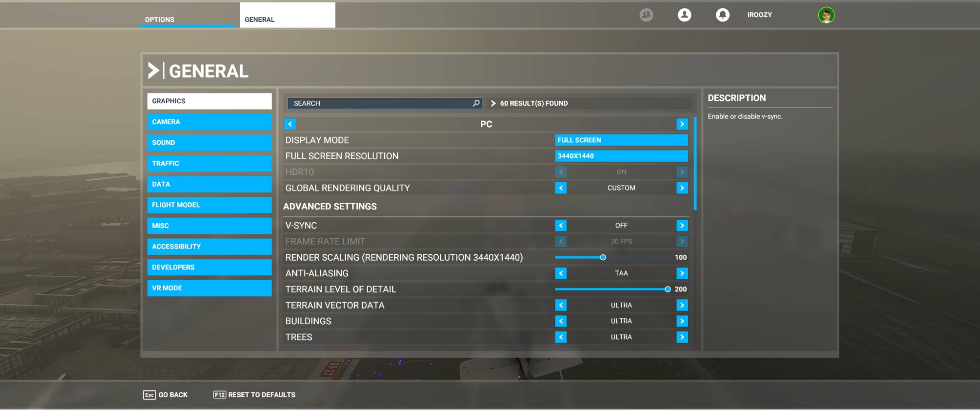Open the Display Mode FULL SCREEN dropdown
The width and height of the screenshot is (980, 410).
click(621, 140)
